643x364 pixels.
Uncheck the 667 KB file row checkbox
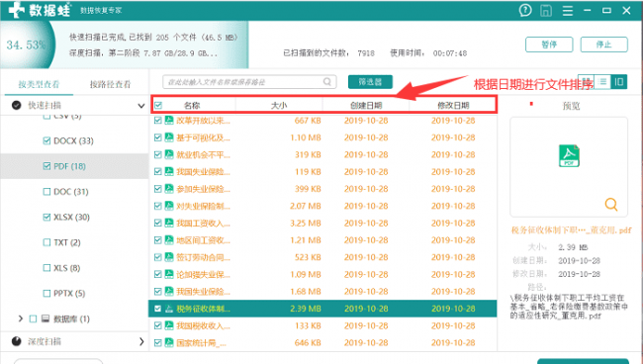(158, 120)
